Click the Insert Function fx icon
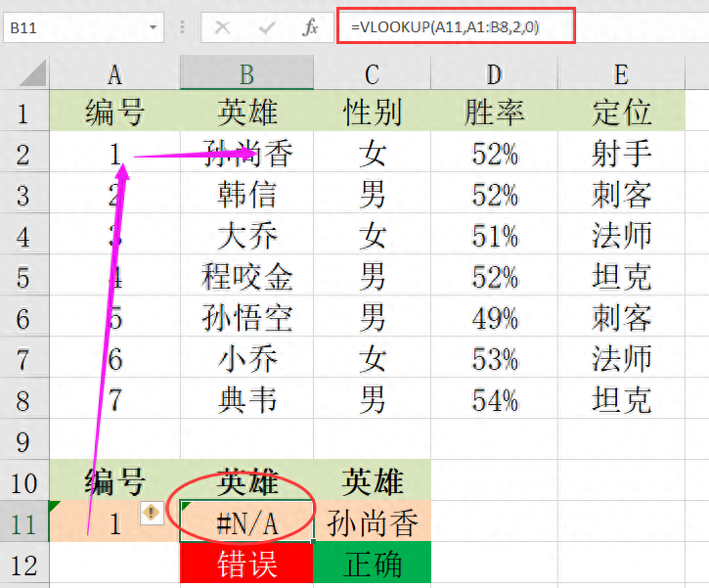709x588 pixels. point(310,28)
